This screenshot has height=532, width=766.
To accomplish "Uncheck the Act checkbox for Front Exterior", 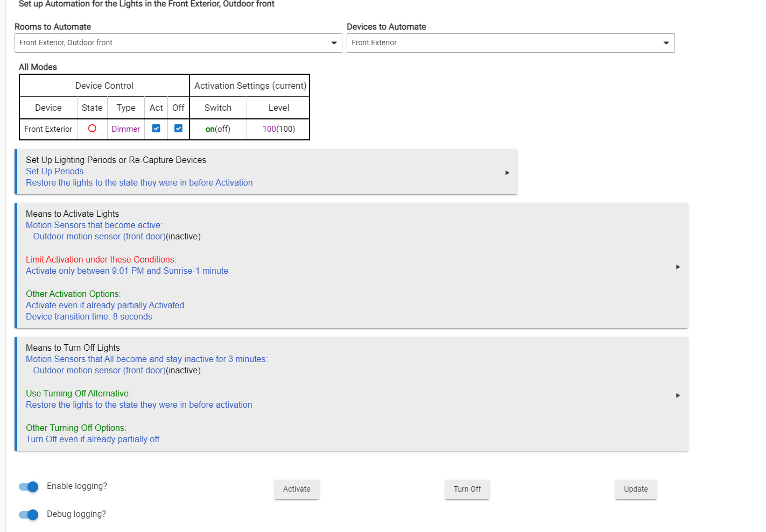I will pyautogui.click(x=156, y=129).
